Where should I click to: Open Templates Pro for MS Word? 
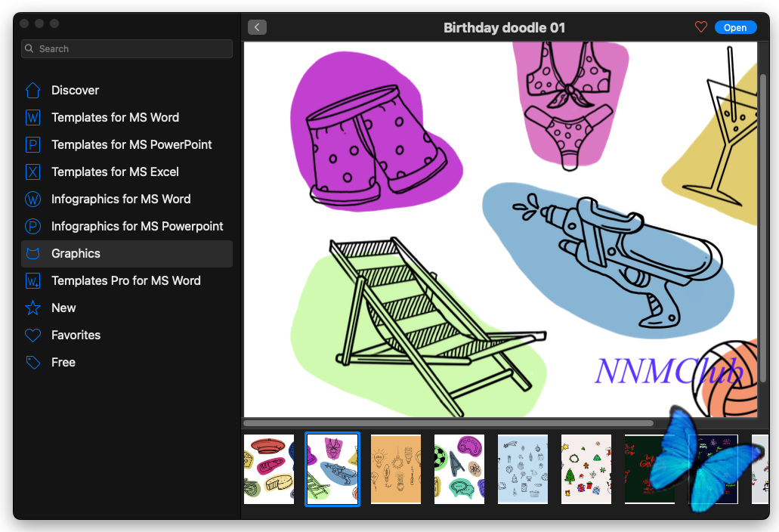[x=127, y=281]
